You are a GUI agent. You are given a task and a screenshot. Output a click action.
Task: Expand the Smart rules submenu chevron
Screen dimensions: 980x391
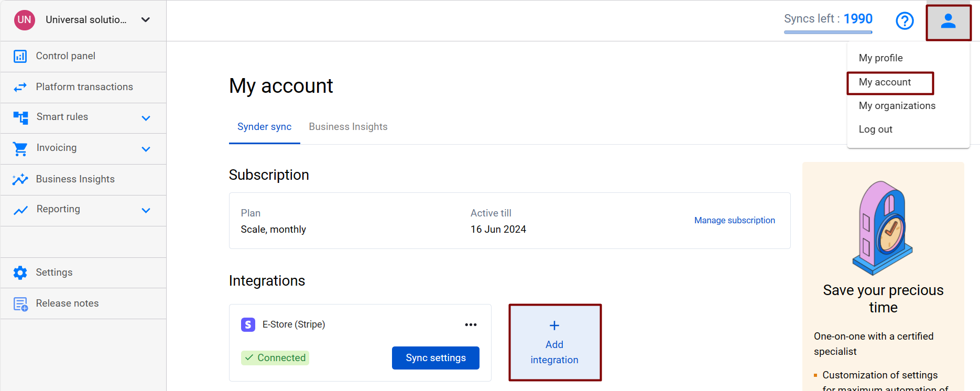pos(146,118)
